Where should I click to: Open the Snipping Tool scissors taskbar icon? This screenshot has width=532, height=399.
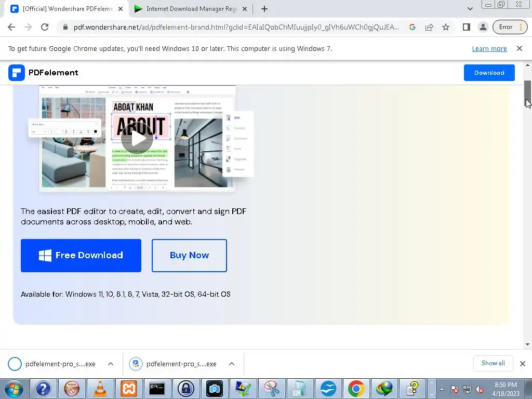pyautogui.click(x=271, y=389)
